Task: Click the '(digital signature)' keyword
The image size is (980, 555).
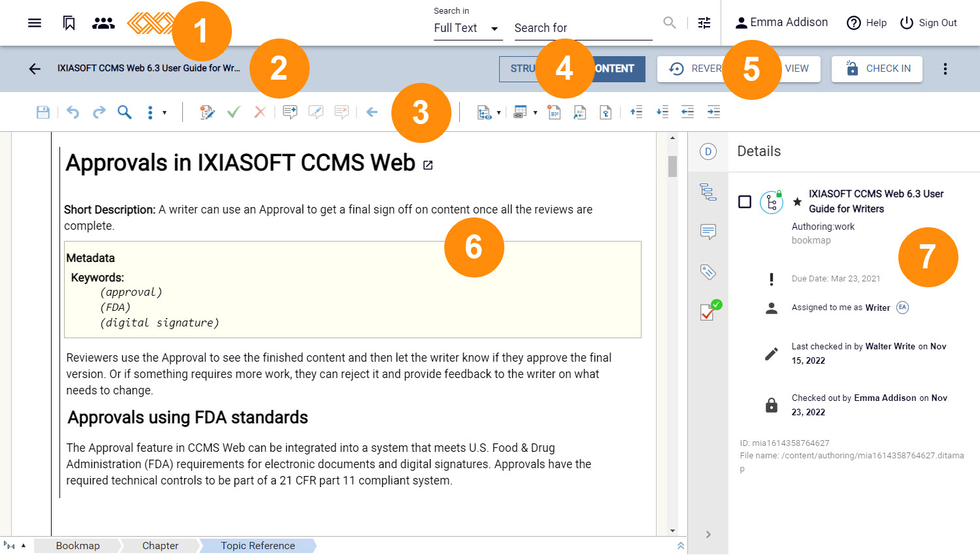Action: (x=159, y=323)
